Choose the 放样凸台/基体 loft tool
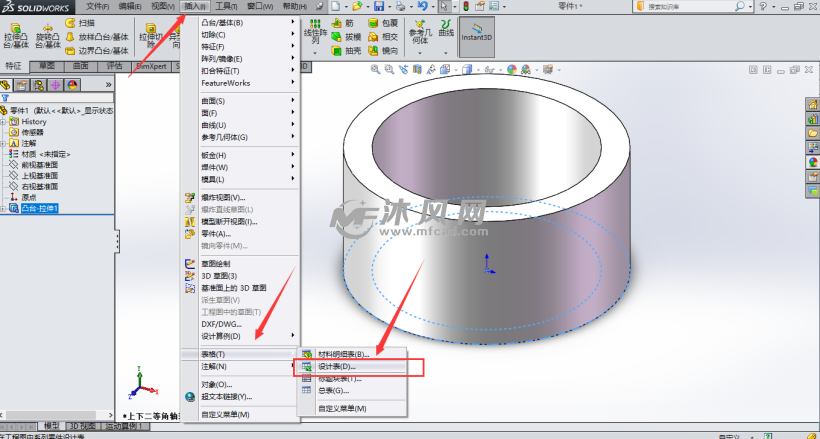The image size is (820, 439). tap(97, 37)
